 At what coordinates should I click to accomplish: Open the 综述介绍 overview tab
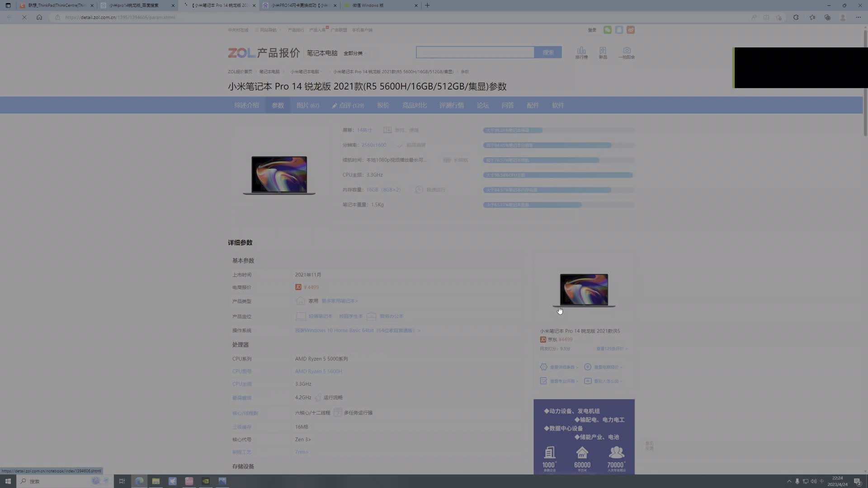coord(246,105)
